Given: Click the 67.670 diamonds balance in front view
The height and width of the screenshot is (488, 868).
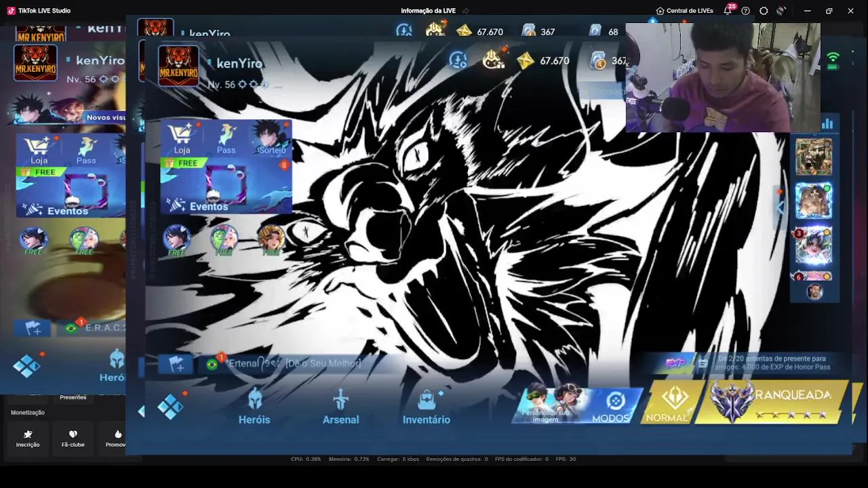Looking at the screenshot, I should click(x=543, y=61).
